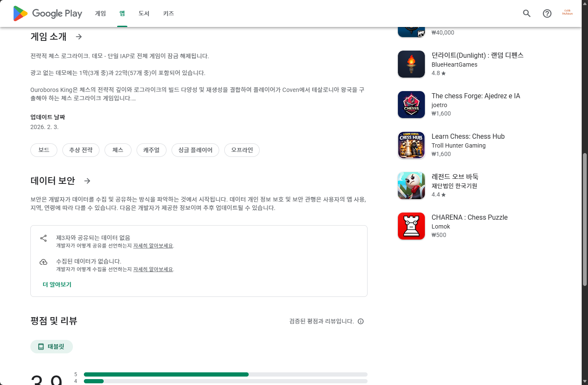The image size is (588, 385).
Task: Open the 도서 tab
Action: tap(144, 13)
